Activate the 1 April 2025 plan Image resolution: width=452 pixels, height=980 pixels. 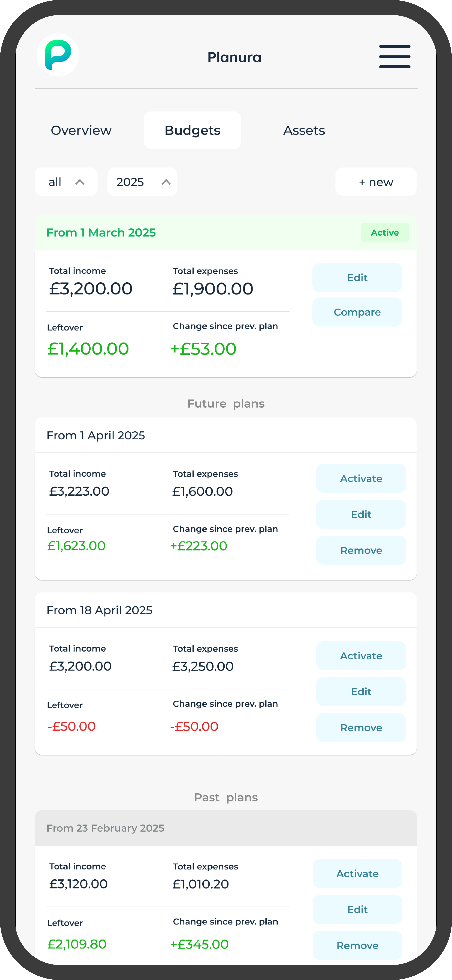coord(361,478)
